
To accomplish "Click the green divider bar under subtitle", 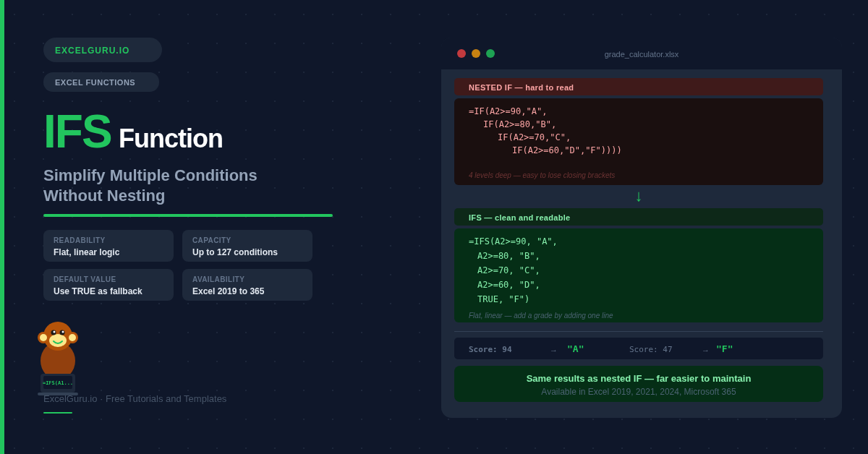I will pyautogui.click(x=188, y=215).
